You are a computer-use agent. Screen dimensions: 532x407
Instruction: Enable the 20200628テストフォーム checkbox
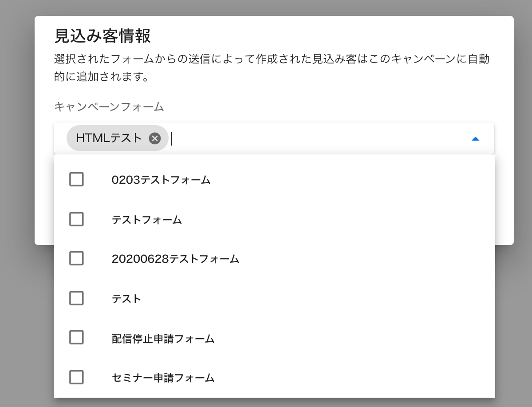tap(76, 258)
